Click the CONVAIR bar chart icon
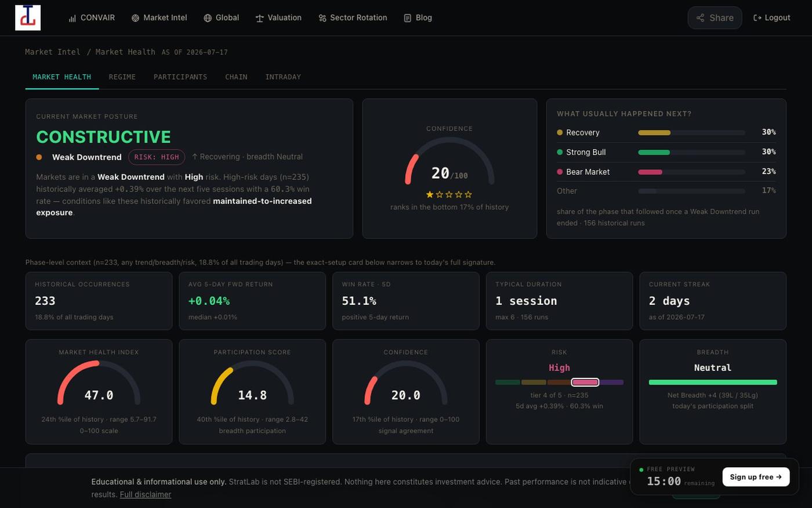 click(x=72, y=18)
